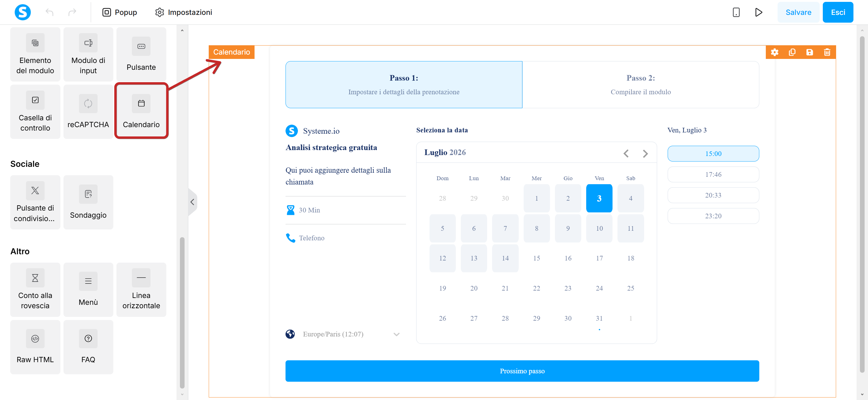
Task: Click the Salvare button
Action: pyautogui.click(x=798, y=12)
